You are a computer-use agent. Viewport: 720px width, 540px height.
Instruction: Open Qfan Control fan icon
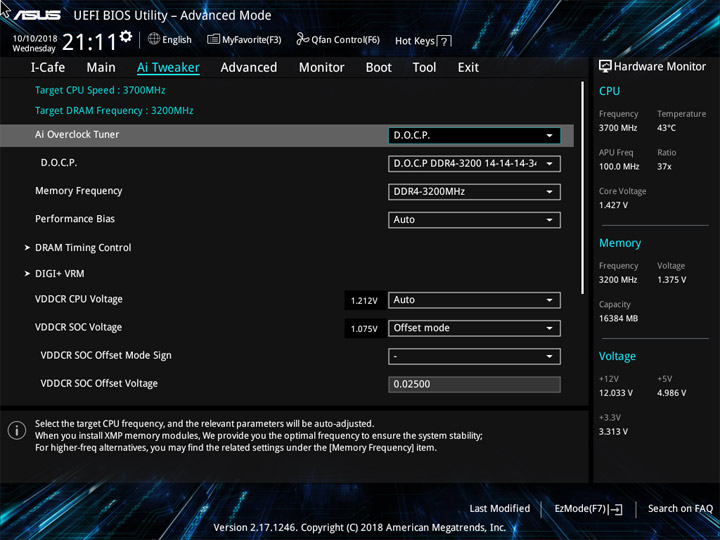[302, 39]
